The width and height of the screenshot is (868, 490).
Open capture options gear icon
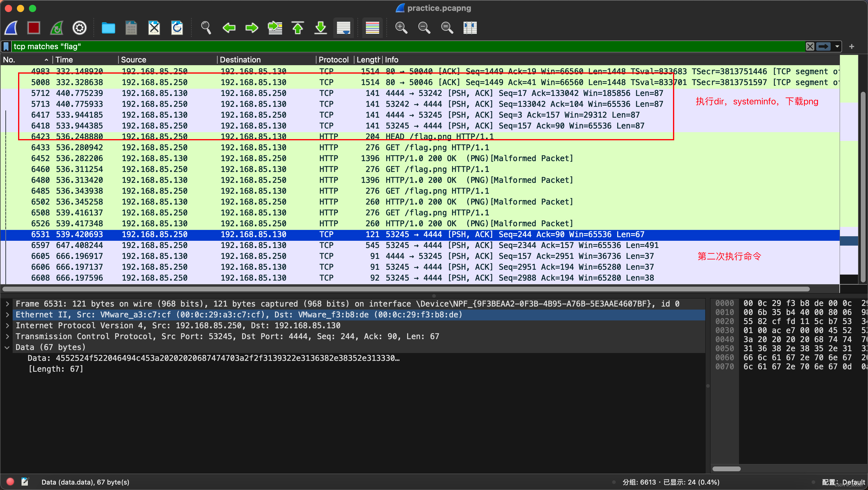(80, 28)
